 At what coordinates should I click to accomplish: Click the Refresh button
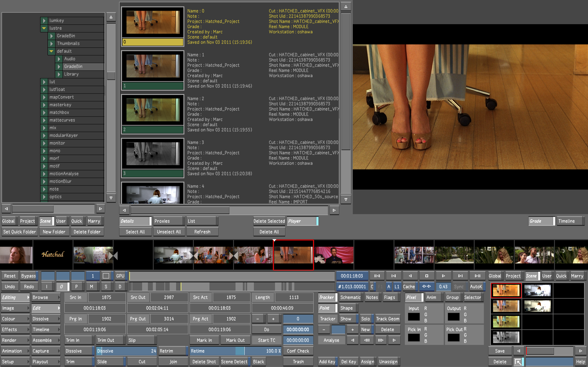(x=202, y=232)
